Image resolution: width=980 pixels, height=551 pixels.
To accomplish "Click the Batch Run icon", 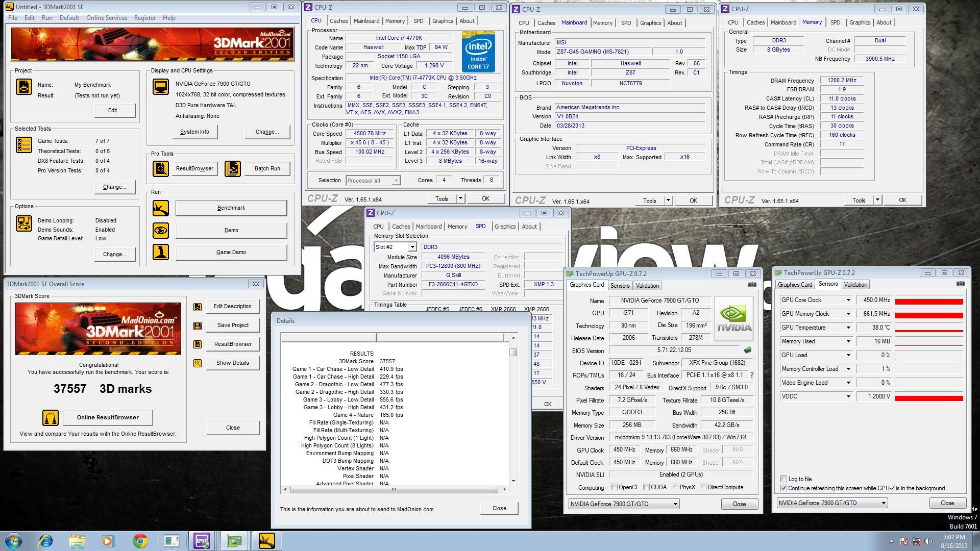I will (233, 168).
